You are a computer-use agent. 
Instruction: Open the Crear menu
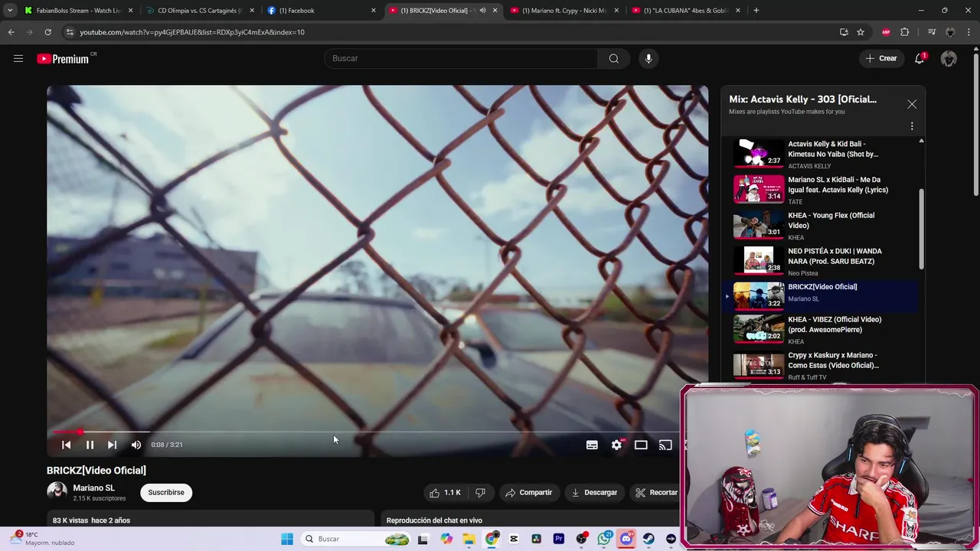click(x=881, y=58)
